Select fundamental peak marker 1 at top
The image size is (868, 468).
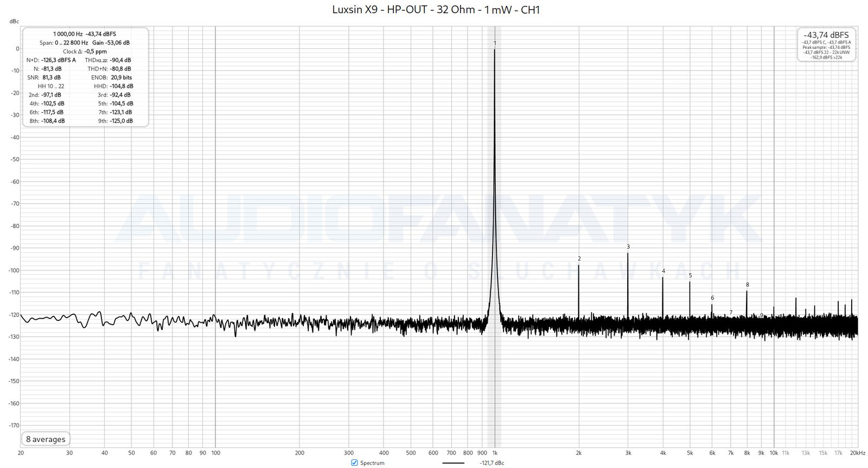pyautogui.click(x=495, y=43)
